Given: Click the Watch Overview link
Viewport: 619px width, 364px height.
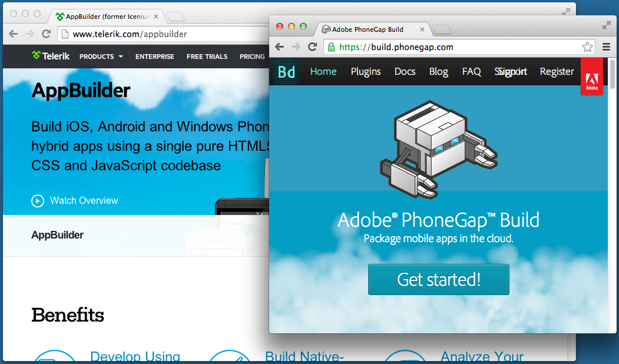Looking at the screenshot, I should [84, 201].
